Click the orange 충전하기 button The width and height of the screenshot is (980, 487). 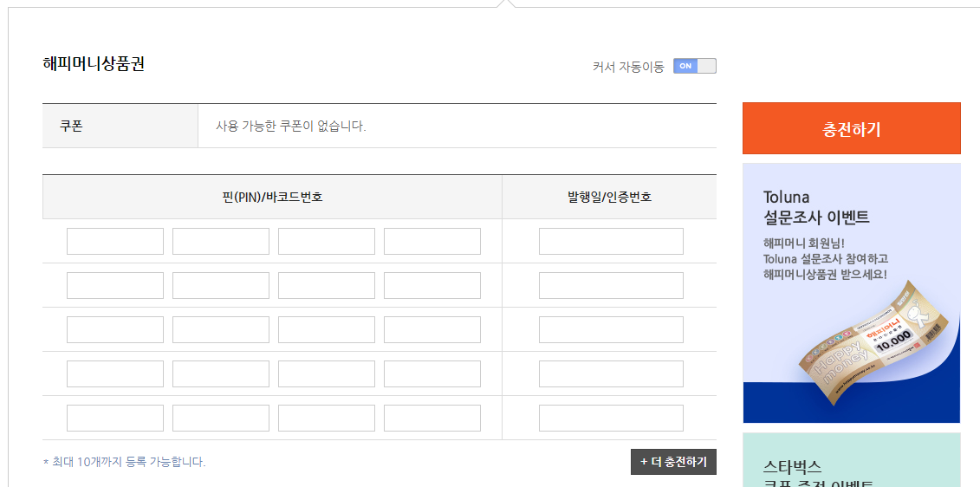(851, 128)
